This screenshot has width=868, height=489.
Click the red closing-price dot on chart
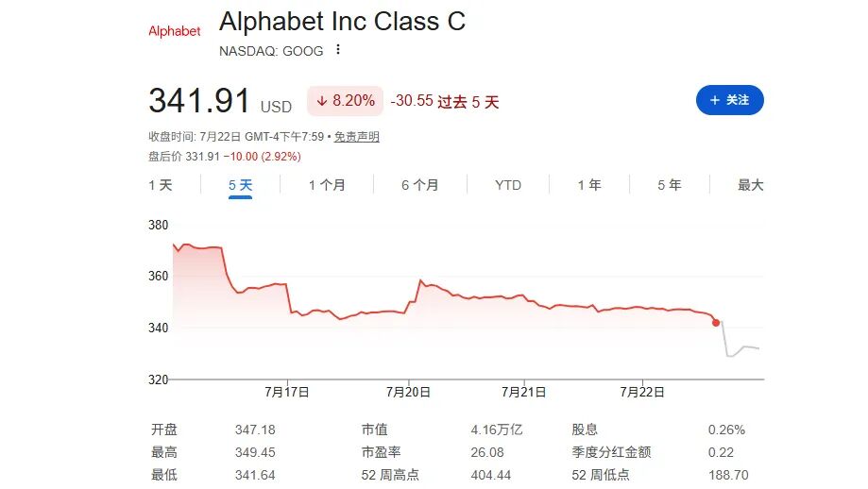click(716, 323)
